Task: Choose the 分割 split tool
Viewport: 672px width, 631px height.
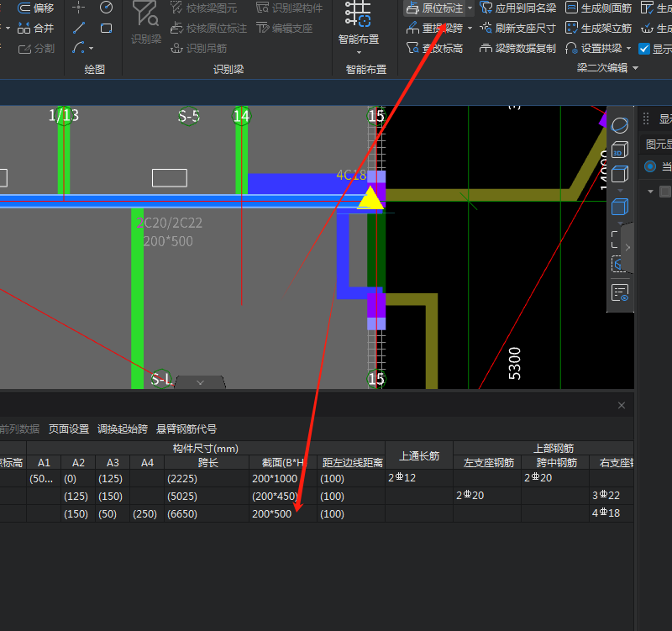Action: [x=36, y=49]
